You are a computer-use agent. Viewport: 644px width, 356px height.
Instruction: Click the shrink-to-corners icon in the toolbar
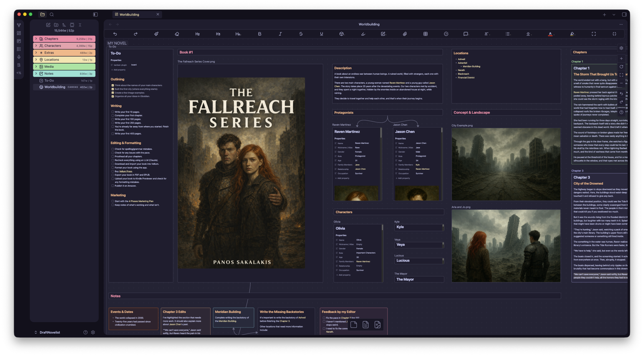click(614, 34)
